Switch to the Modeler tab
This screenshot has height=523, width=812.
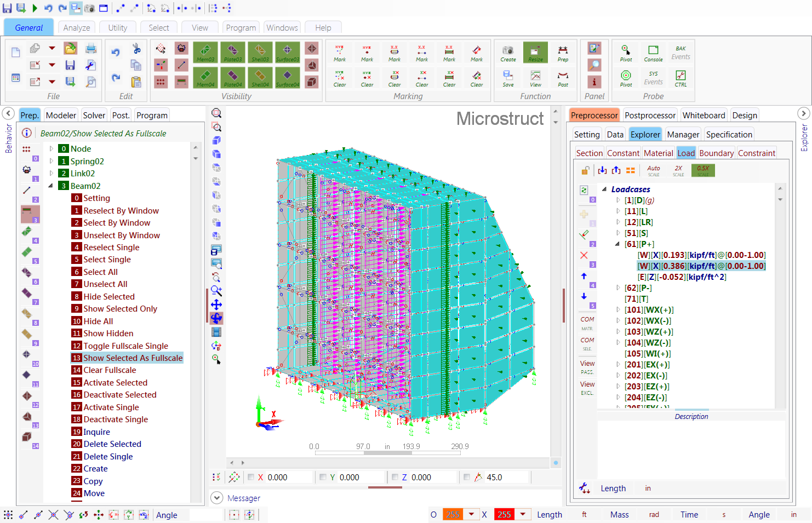click(61, 115)
